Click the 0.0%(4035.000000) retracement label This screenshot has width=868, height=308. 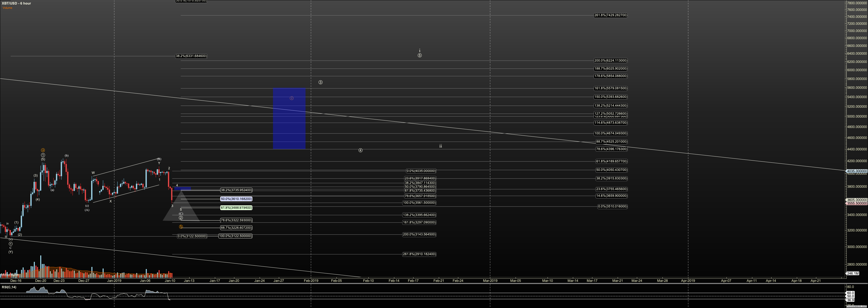tap(421, 171)
